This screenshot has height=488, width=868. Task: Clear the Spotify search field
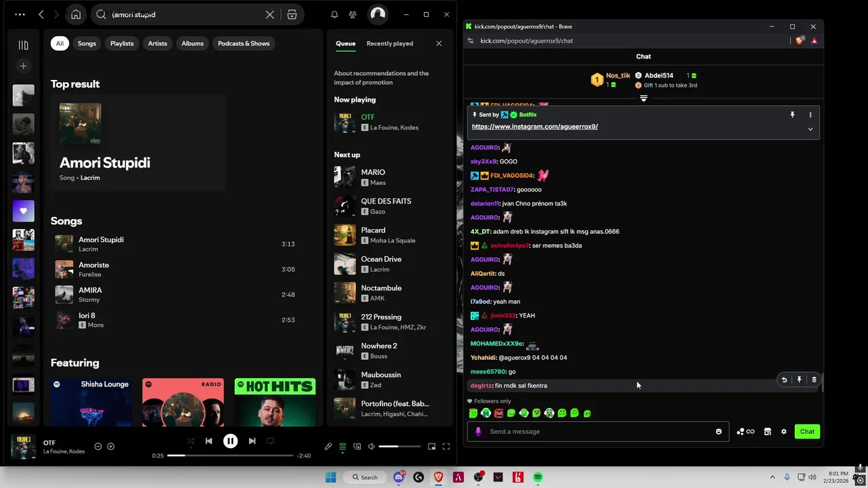click(270, 14)
